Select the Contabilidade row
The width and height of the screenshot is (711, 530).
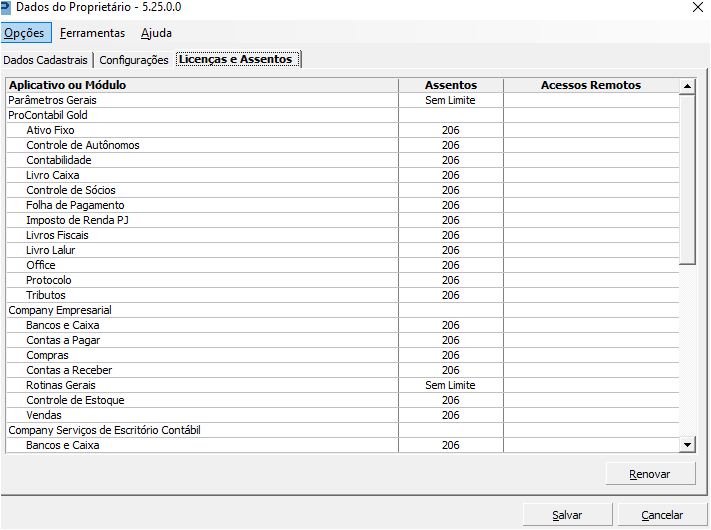[x=343, y=160]
